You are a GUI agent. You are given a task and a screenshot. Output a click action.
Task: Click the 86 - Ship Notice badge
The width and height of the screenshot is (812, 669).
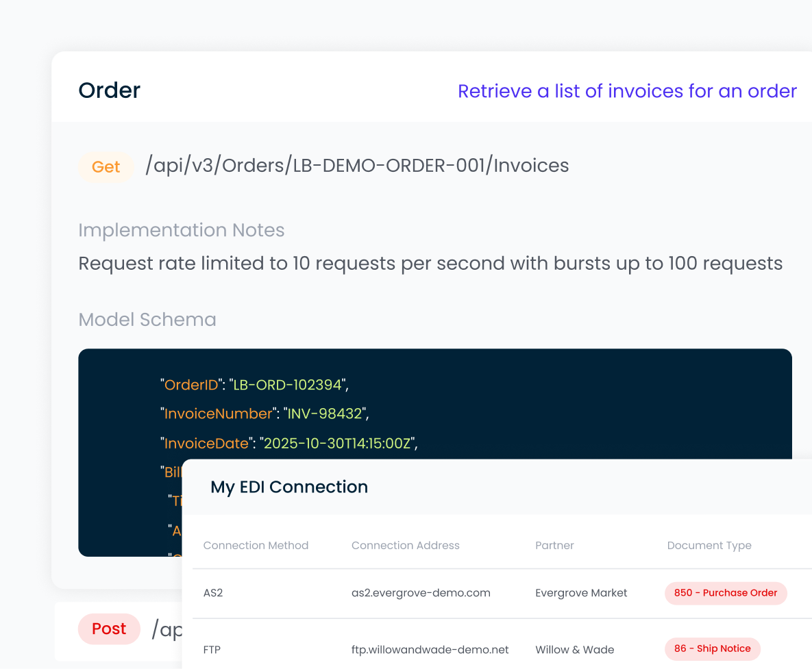712,648
